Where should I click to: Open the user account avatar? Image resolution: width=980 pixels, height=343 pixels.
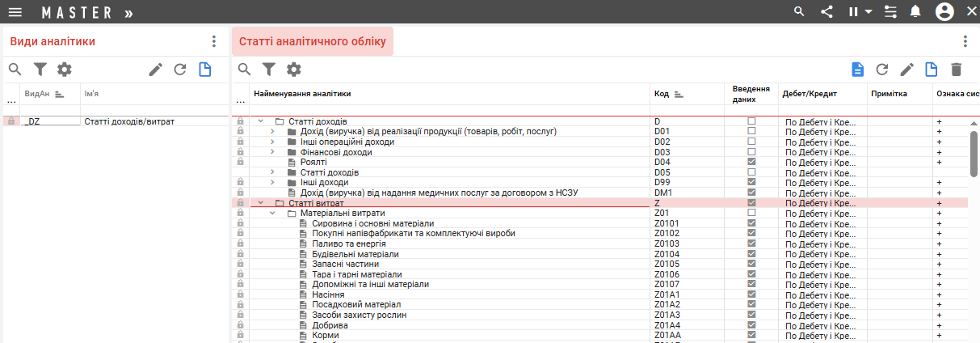coord(945,11)
